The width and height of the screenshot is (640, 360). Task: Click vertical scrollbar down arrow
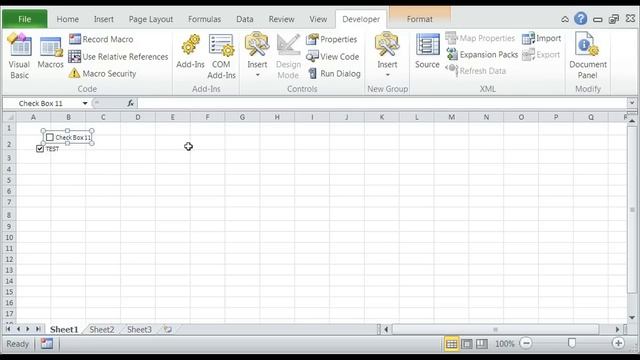pyautogui.click(x=632, y=318)
